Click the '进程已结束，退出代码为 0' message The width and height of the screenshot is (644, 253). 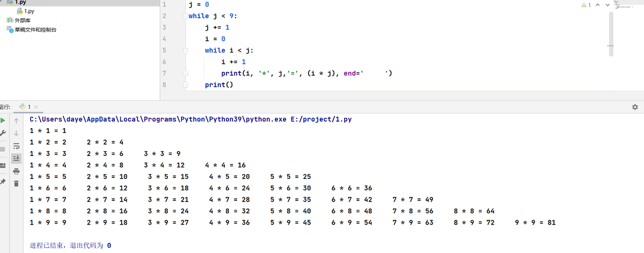(71, 246)
